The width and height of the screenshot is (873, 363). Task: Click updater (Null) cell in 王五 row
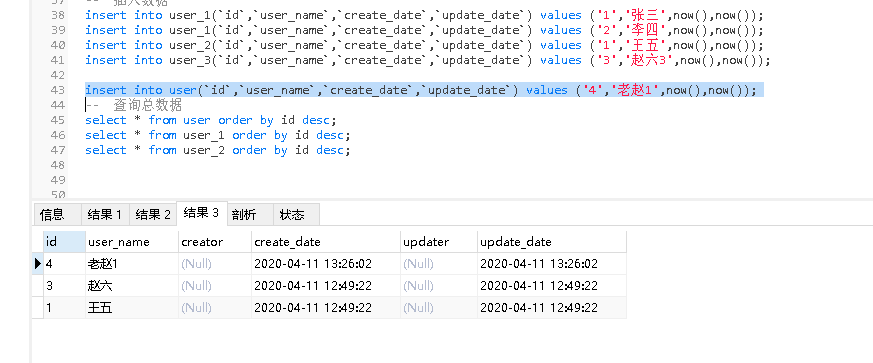[x=439, y=307]
